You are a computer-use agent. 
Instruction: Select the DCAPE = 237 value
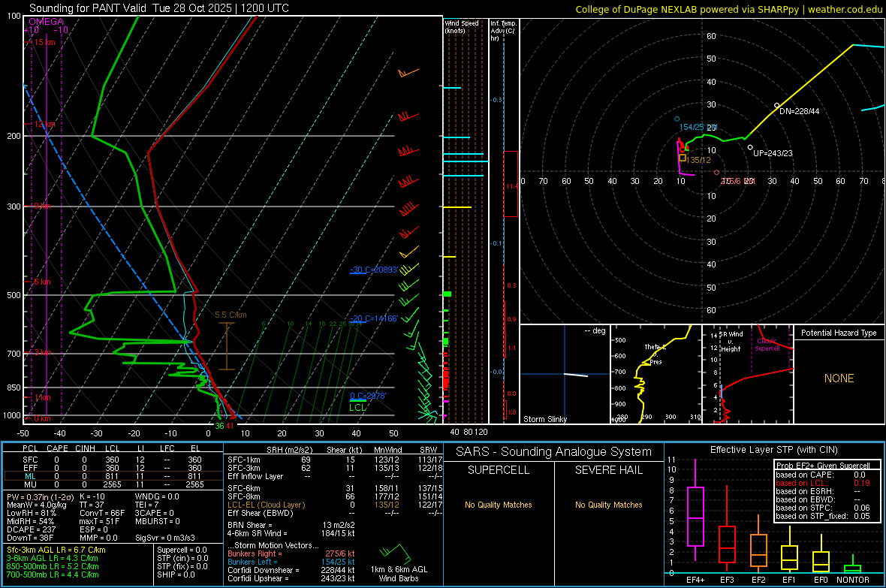click(x=31, y=529)
